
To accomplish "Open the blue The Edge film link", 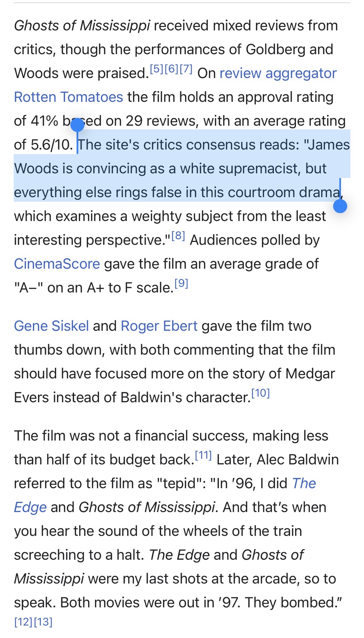I will point(304,484).
